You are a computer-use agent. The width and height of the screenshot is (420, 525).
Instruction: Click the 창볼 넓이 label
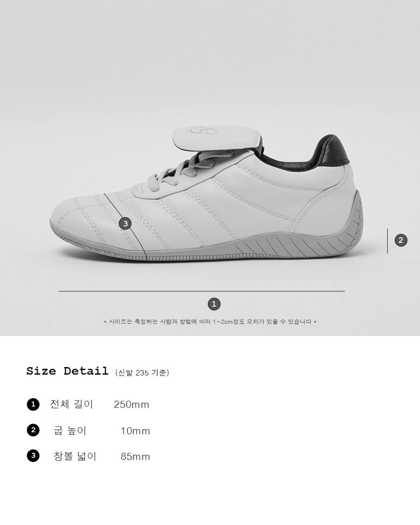pos(75,456)
